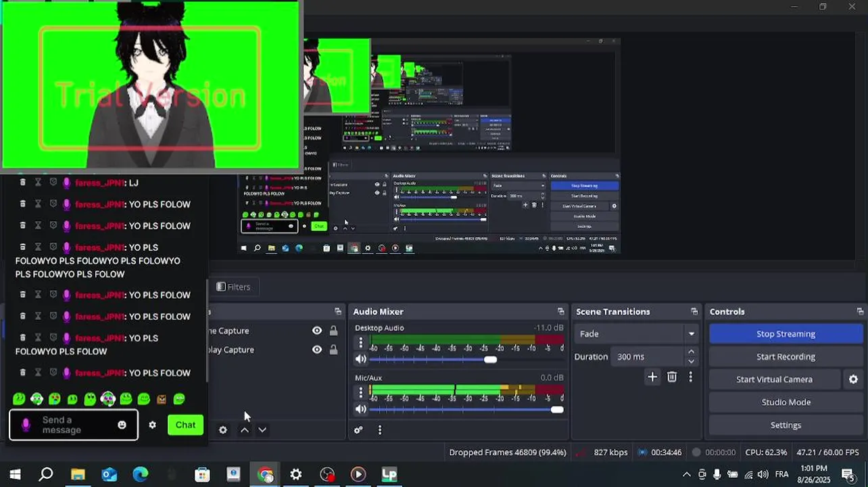Screen dimensions: 868x487
Task: Open the Windows Start menu
Action: (15, 474)
